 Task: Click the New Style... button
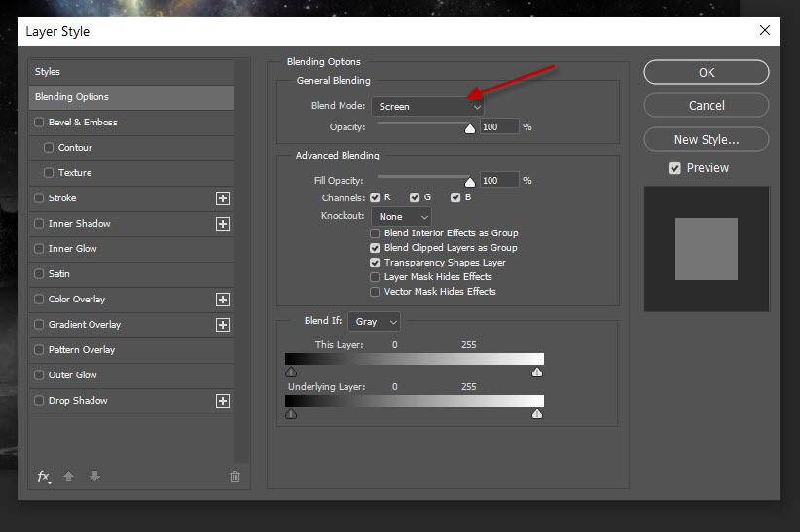pyautogui.click(x=706, y=139)
